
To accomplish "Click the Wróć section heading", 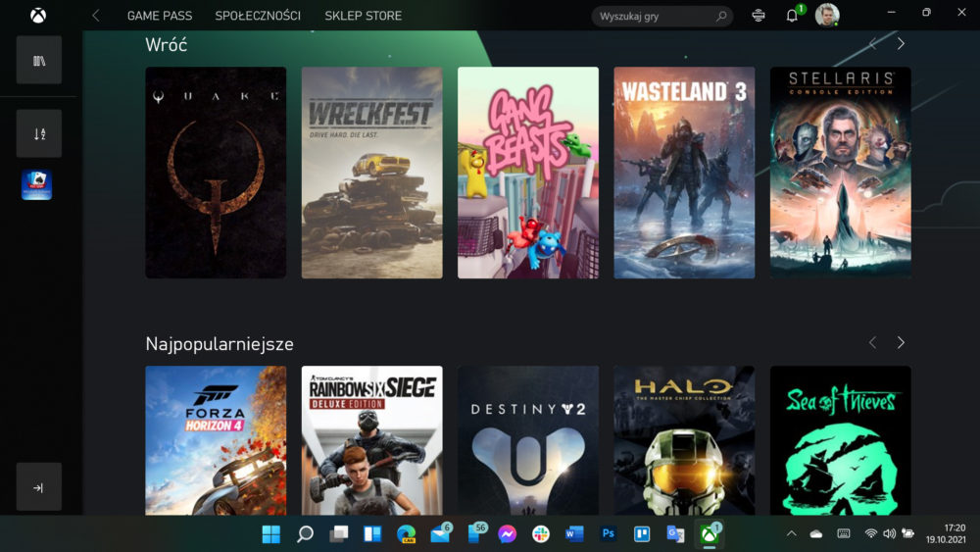I will pyautogui.click(x=167, y=44).
